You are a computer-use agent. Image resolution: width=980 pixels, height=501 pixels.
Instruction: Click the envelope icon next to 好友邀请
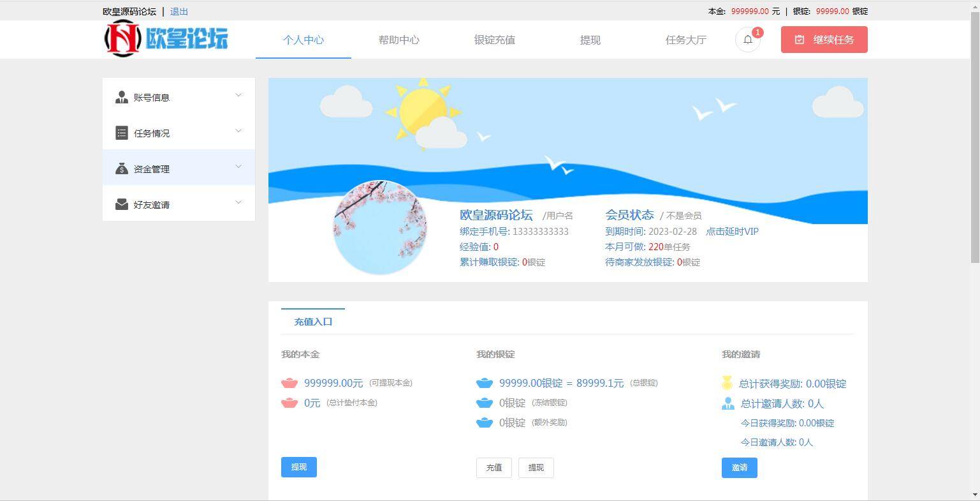pyautogui.click(x=122, y=204)
